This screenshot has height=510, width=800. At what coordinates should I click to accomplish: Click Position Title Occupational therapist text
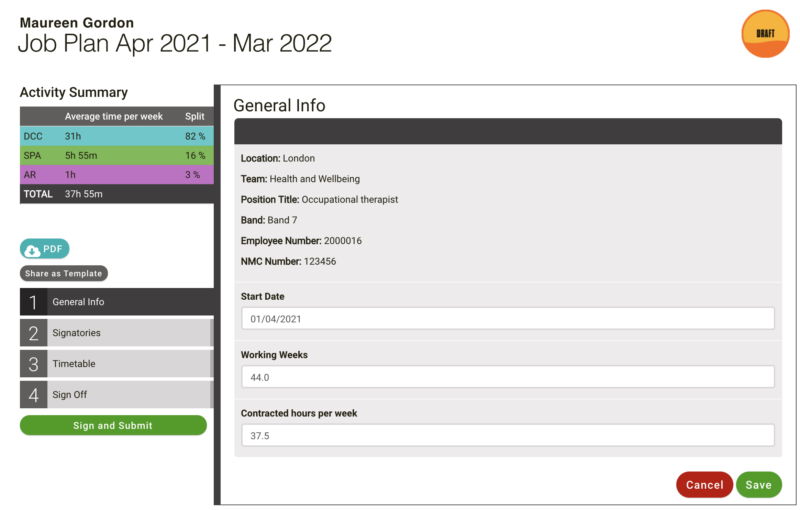click(319, 199)
